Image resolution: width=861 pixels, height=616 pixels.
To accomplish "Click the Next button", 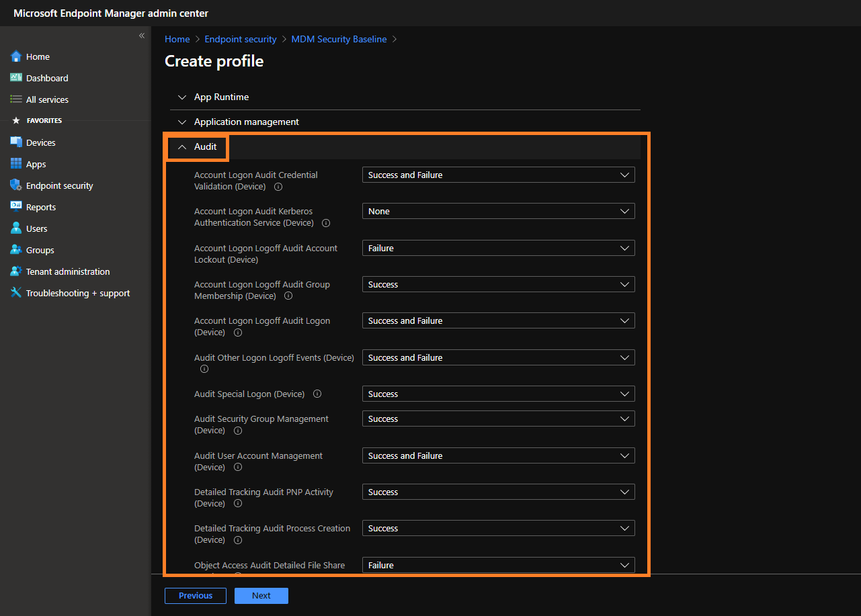I will [x=261, y=596].
